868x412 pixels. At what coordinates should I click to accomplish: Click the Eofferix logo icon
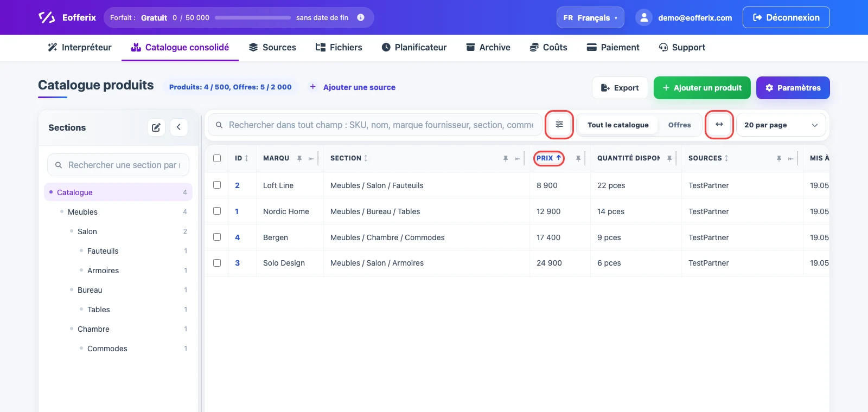tap(47, 17)
